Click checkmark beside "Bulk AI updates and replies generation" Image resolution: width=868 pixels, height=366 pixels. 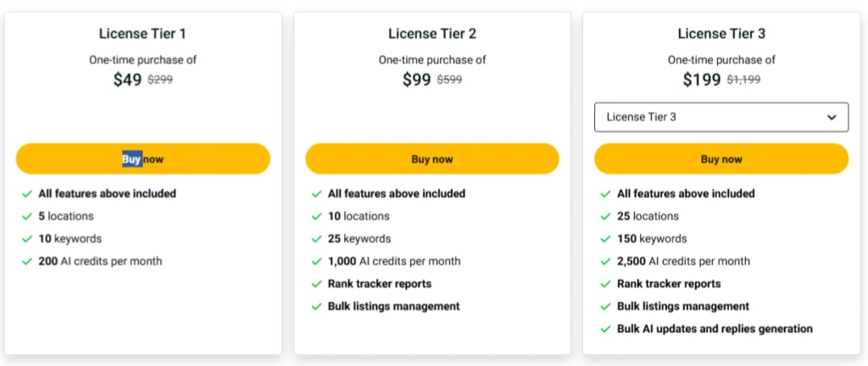(605, 329)
